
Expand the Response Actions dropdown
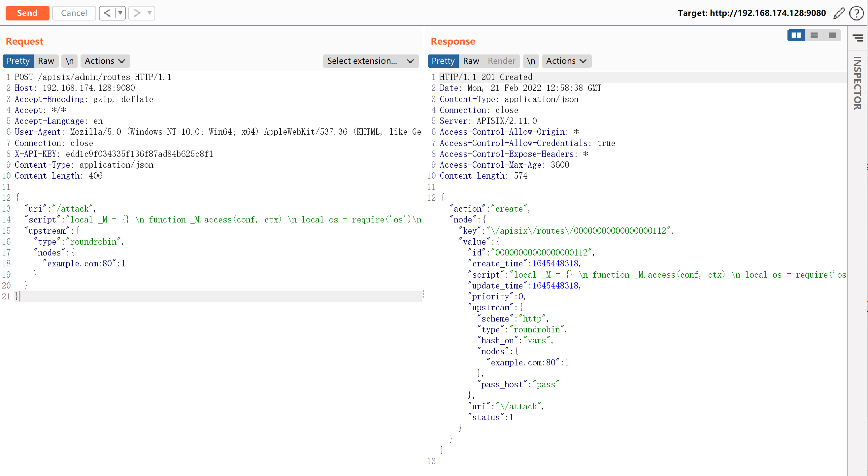tap(566, 61)
